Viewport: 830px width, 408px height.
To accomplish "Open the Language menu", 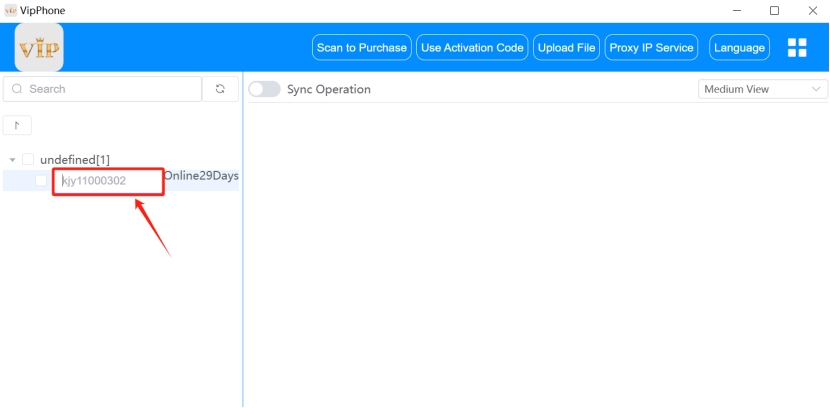I will click(x=739, y=48).
